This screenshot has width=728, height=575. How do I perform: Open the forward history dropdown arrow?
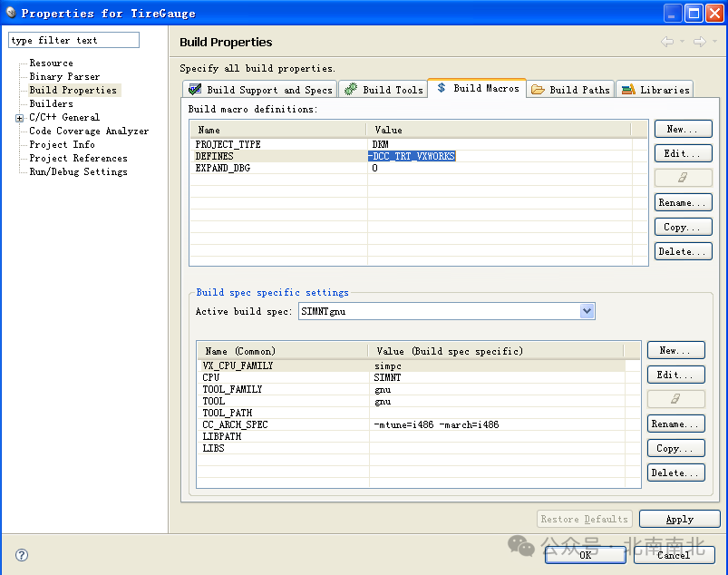coord(714,42)
